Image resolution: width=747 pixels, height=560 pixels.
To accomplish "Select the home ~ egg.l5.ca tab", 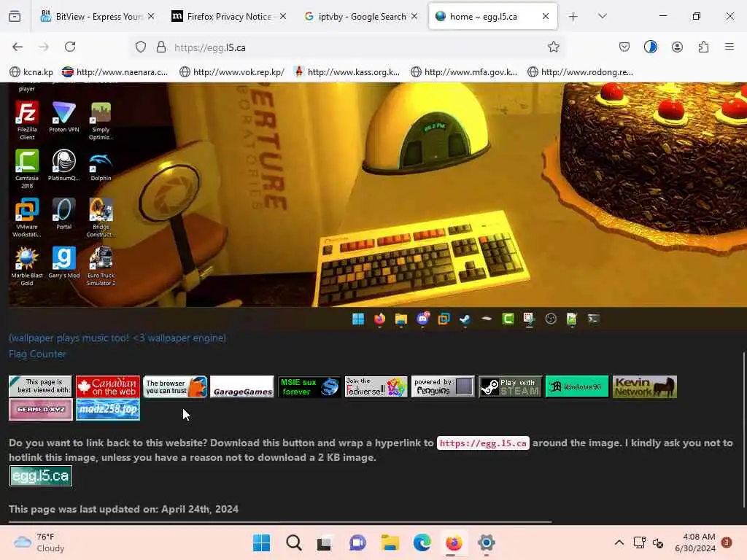I will pyautogui.click(x=493, y=17).
